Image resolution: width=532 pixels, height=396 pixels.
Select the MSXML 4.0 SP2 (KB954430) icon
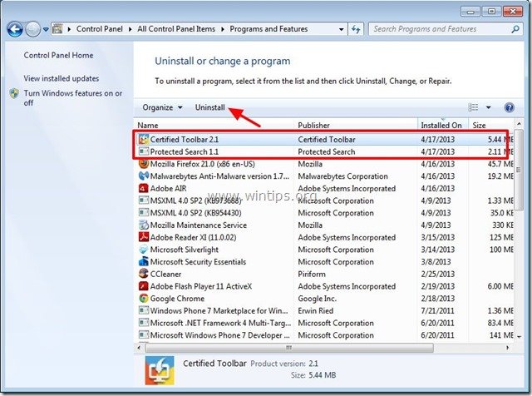144,213
